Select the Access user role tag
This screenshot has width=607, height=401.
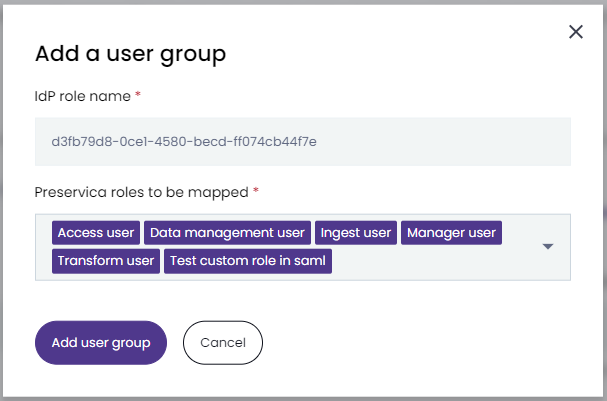96,233
